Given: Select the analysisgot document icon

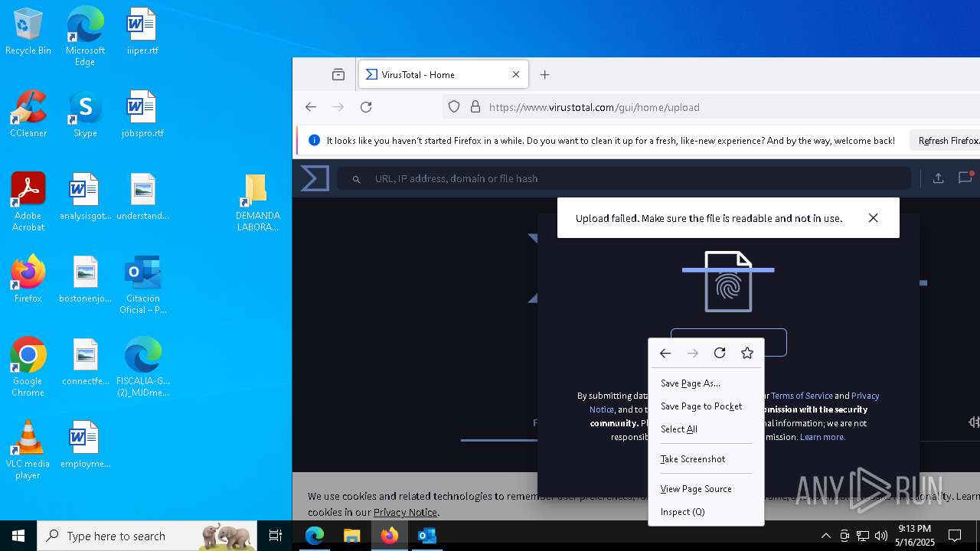Looking at the screenshot, I should [x=85, y=197].
